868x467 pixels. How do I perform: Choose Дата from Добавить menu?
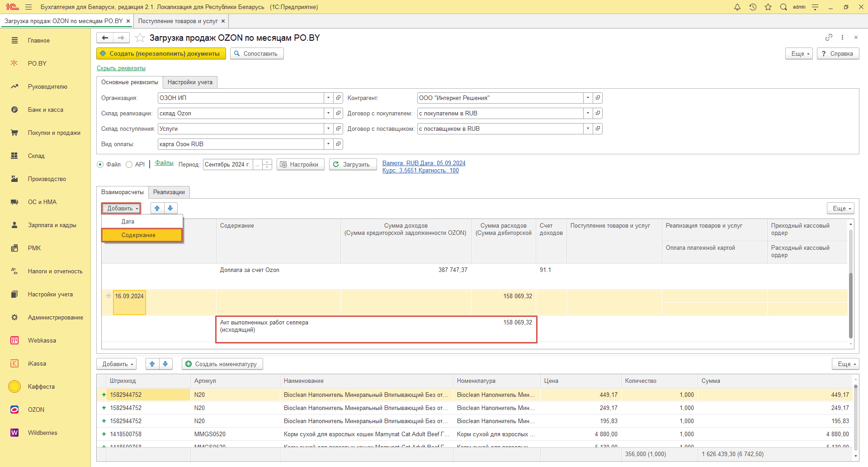coord(142,221)
